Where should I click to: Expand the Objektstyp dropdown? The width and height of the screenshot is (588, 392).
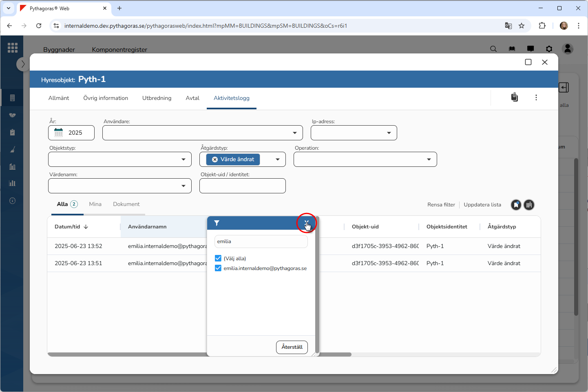[x=183, y=159]
